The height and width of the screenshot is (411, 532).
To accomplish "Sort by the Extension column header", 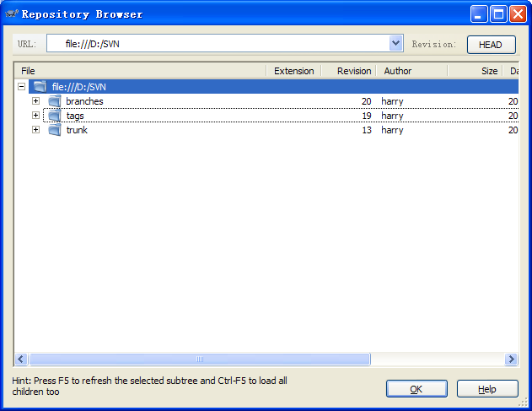I will click(x=293, y=71).
